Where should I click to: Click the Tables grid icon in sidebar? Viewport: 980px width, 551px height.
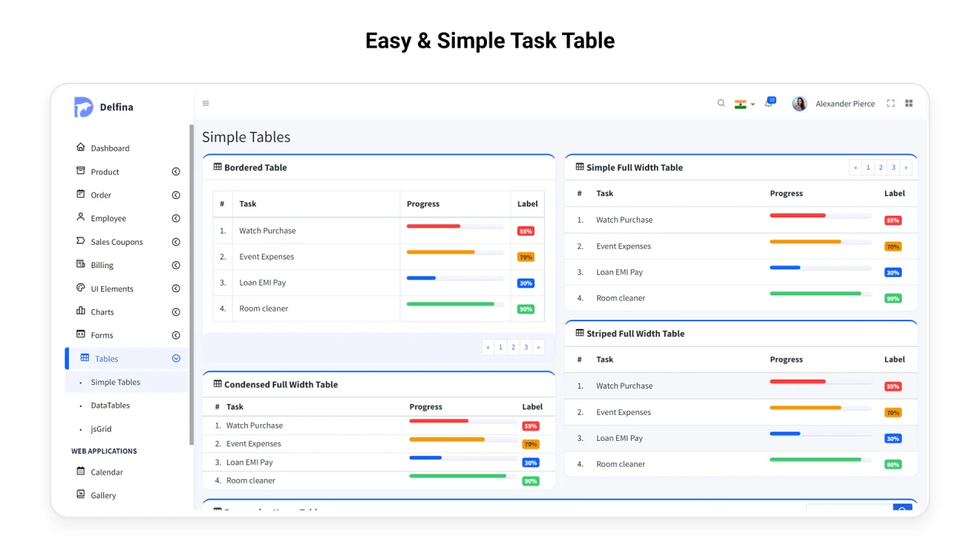tap(85, 358)
